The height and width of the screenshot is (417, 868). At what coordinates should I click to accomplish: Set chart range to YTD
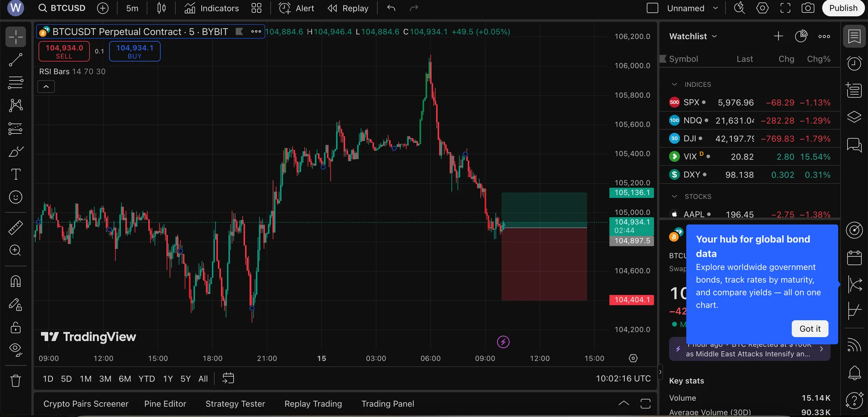(146, 379)
